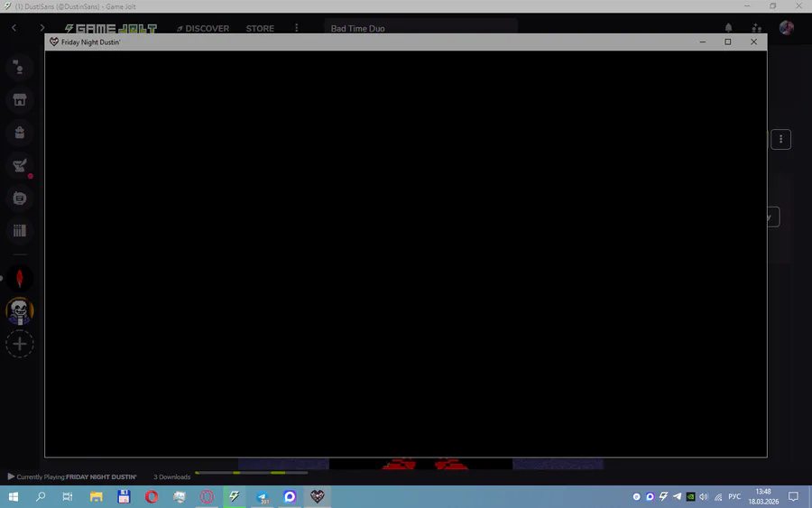Open the storefront icon in the sidebar
This screenshot has height=508, width=812.
(20, 100)
